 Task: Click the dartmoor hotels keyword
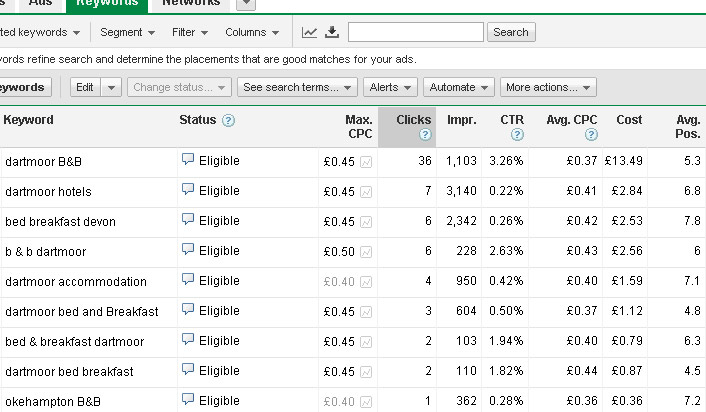(x=48, y=192)
